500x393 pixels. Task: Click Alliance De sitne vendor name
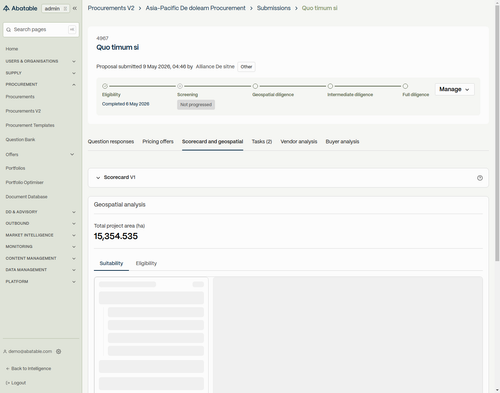click(215, 67)
